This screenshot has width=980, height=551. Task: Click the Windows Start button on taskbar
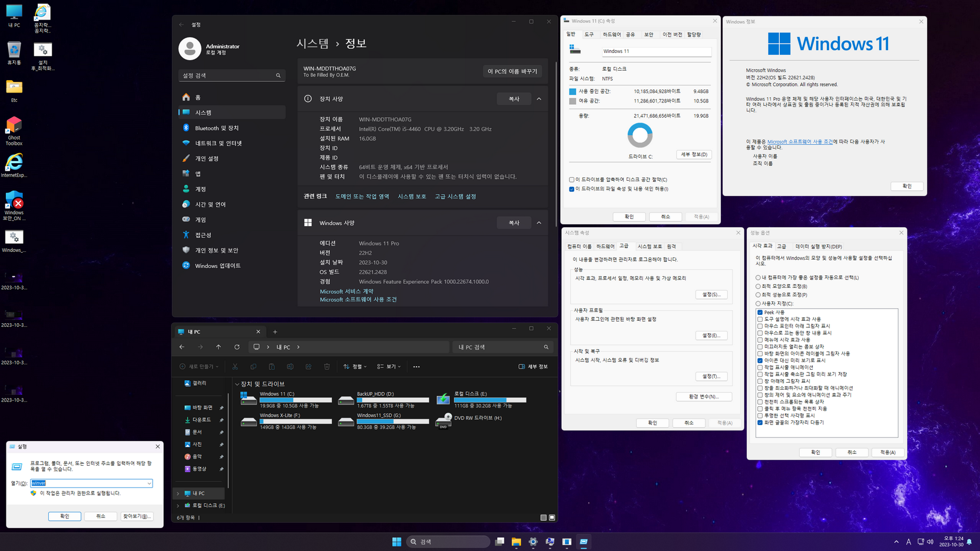tap(397, 542)
